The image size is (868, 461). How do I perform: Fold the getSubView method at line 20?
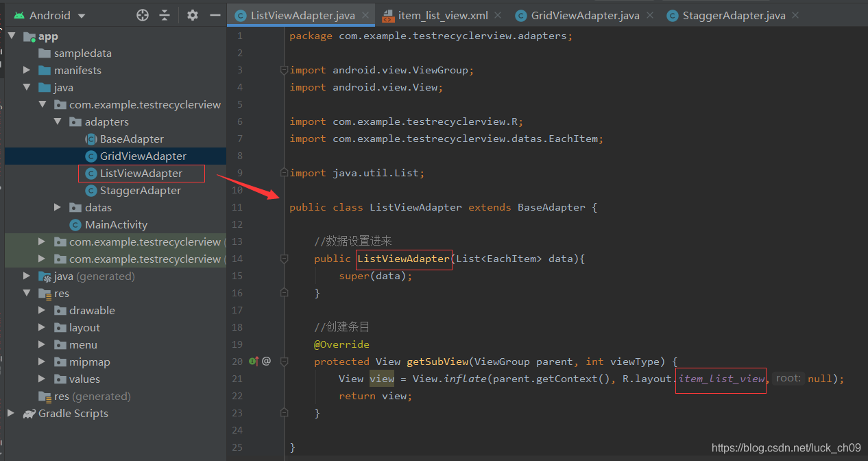pos(284,362)
